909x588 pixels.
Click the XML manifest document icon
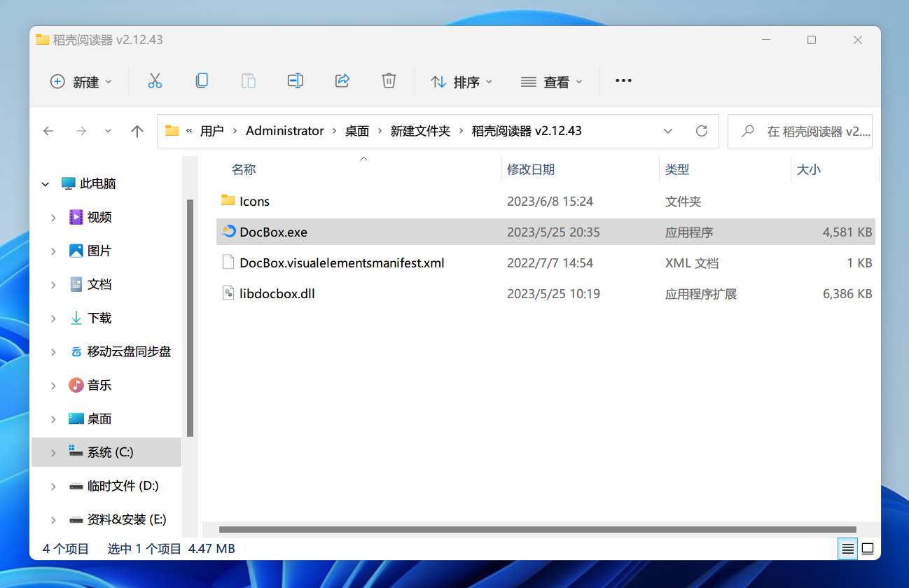pos(228,262)
